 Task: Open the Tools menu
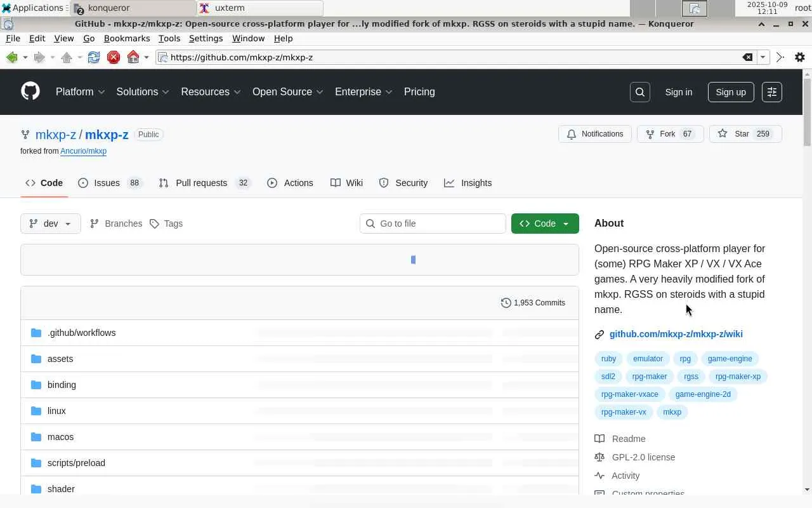[169, 38]
